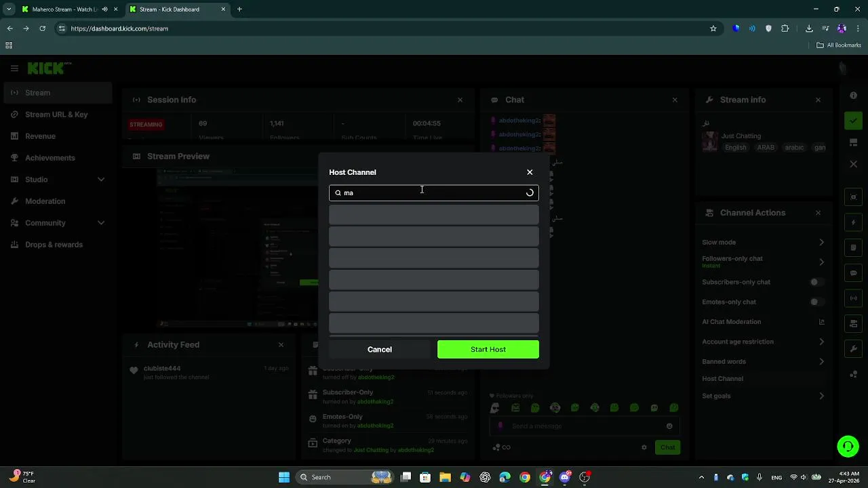This screenshot has height=488, width=868.
Task: Toggle Stream Preview panel rail icon
Action: [854, 197]
